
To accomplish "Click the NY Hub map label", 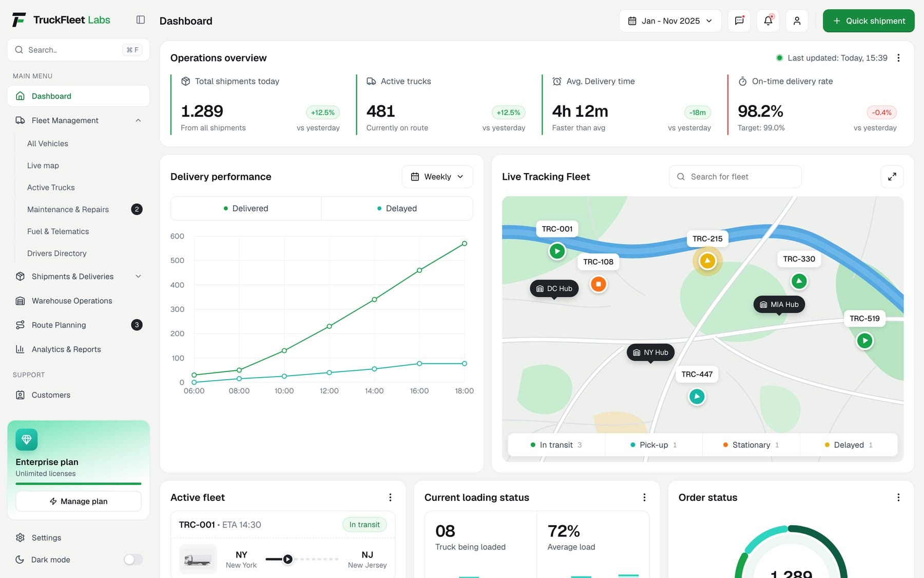I will [x=651, y=352].
